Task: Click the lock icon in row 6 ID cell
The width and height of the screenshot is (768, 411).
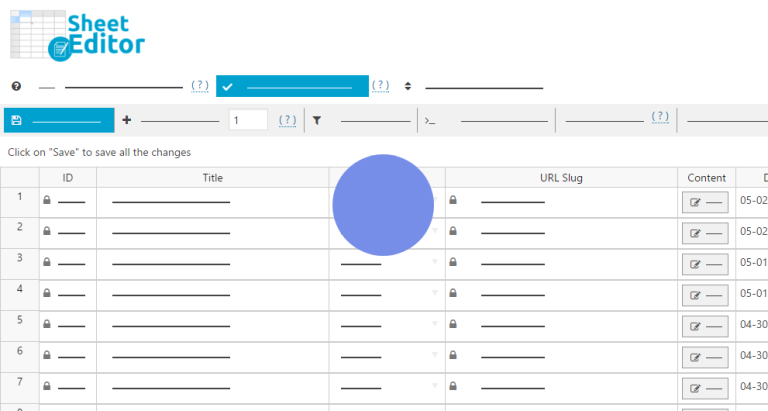Action: coord(47,355)
